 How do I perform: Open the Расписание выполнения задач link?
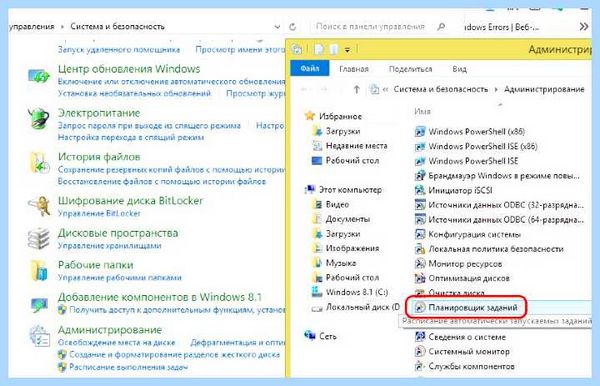[x=128, y=367]
